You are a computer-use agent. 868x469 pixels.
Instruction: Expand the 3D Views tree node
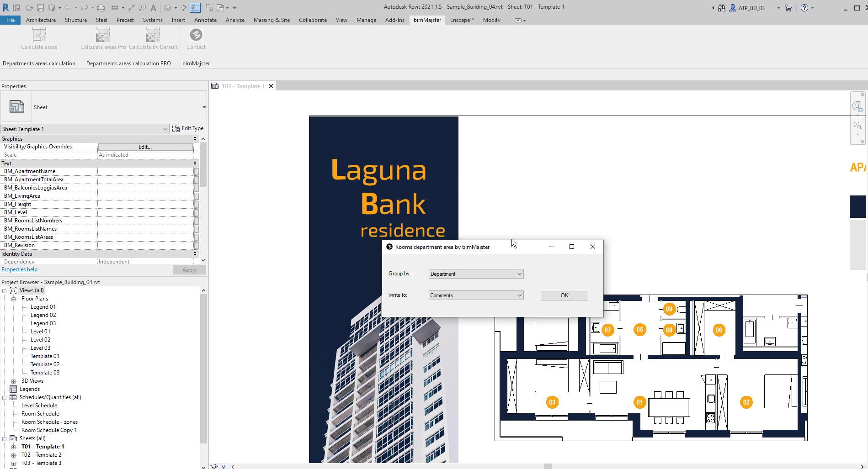14,381
